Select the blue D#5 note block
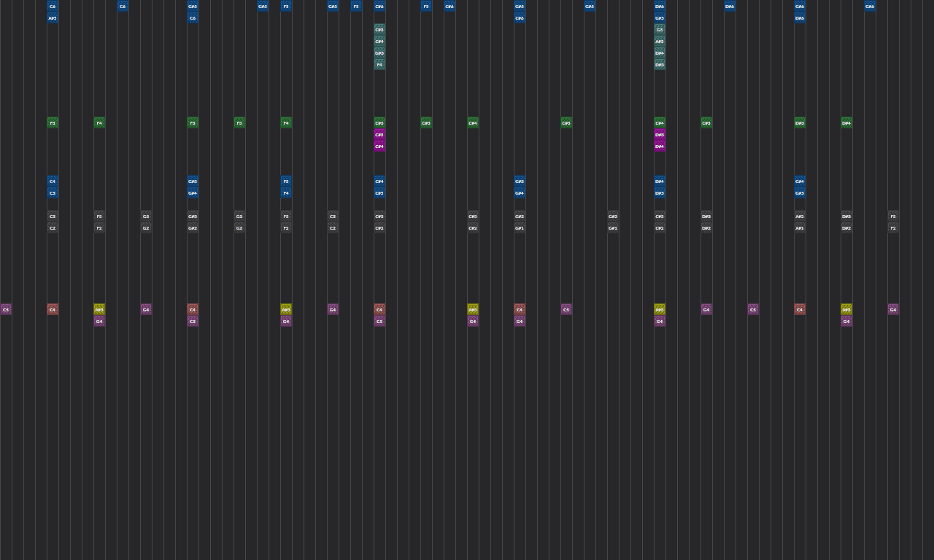 coord(660,193)
